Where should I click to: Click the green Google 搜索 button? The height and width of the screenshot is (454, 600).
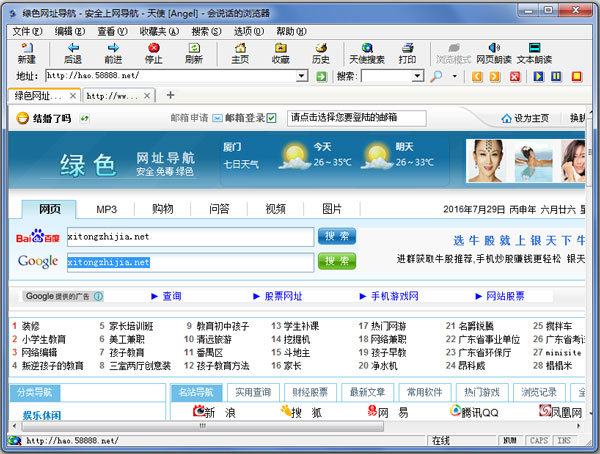tap(337, 261)
